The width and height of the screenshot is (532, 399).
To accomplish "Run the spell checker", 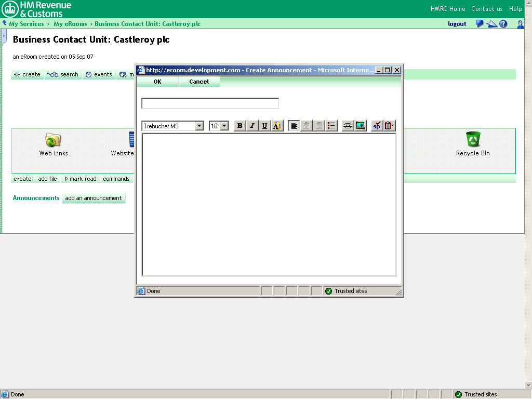I will (376, 125).
